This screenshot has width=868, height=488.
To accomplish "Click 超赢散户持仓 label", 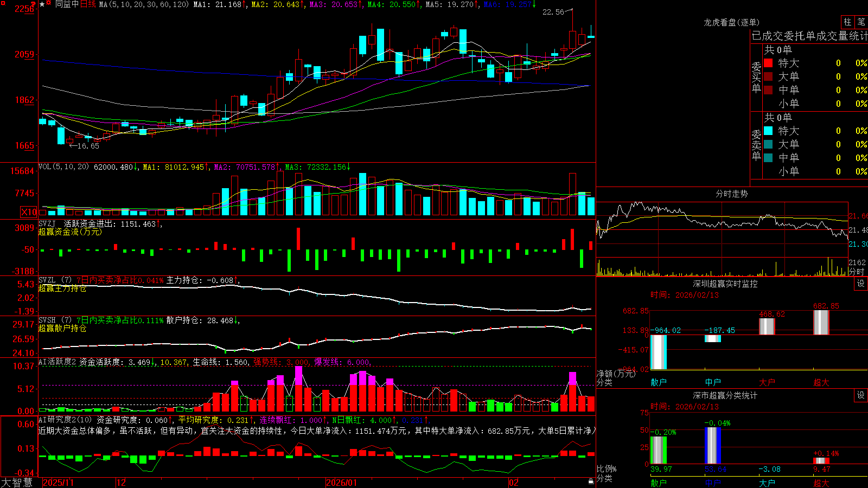I will 62,329.
